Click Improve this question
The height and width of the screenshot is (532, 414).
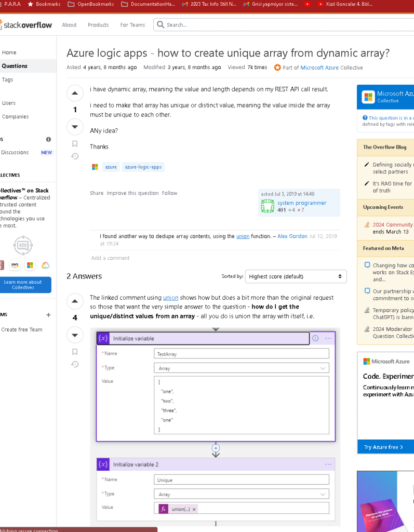coord(132,193)
